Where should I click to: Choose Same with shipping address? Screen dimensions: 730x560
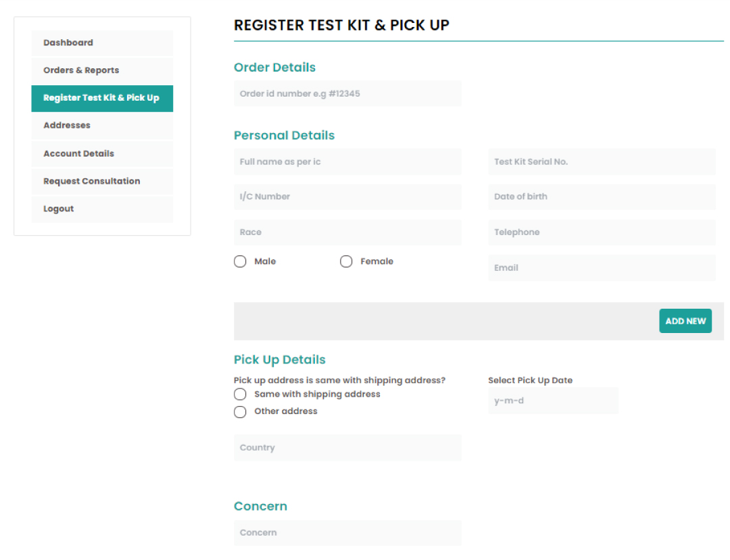click(x=240, y=394)
